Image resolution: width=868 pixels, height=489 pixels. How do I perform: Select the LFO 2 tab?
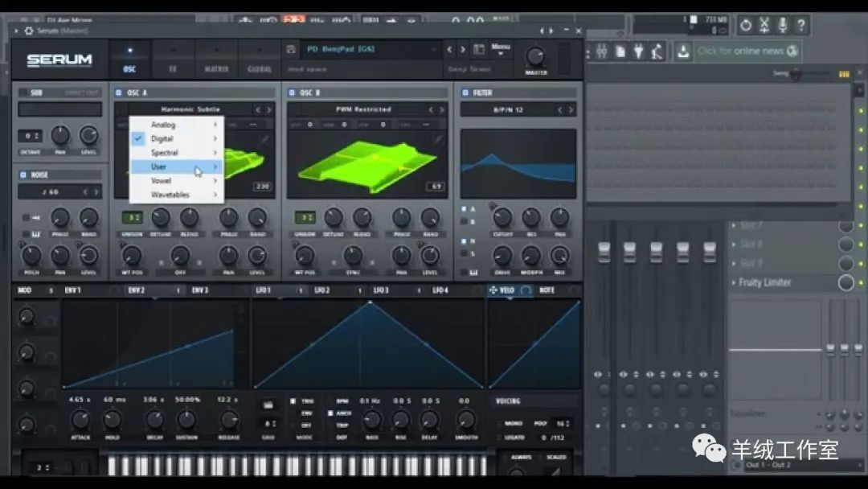pyautogui.click(x=322, y=290)
